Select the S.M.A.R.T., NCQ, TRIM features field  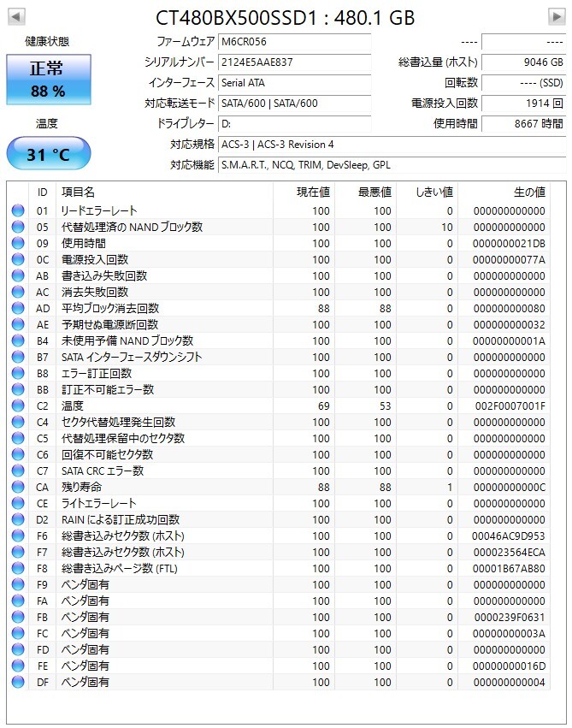[x=392, y=165]
